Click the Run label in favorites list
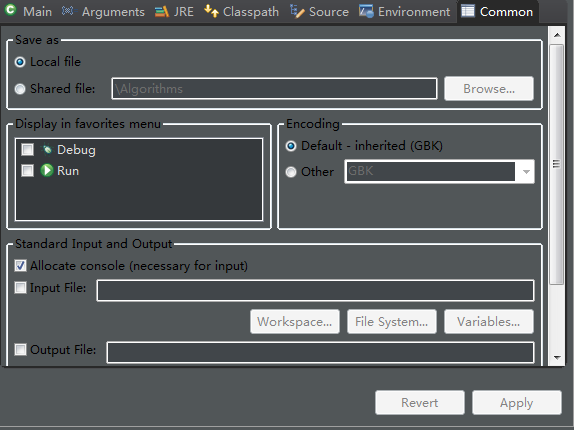The width and height of the screenshot is (574, 430). pyautogui.click(x=68, y=171)
